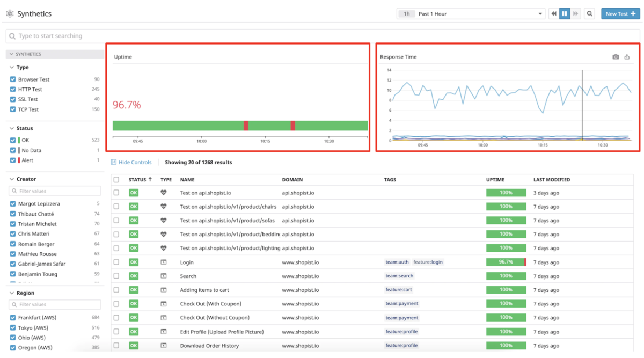Screen dimensions: 644x358
Task: Toggle the No Data status checkbox
Action: [13, 150]
